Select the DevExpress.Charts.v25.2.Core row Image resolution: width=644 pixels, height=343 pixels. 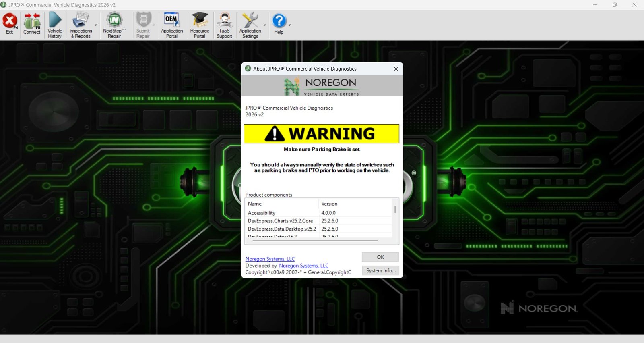click(x=319, y=221)
